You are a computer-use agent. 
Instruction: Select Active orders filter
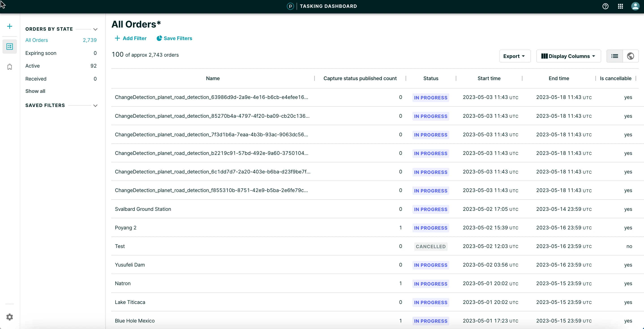tap(61, 66)
